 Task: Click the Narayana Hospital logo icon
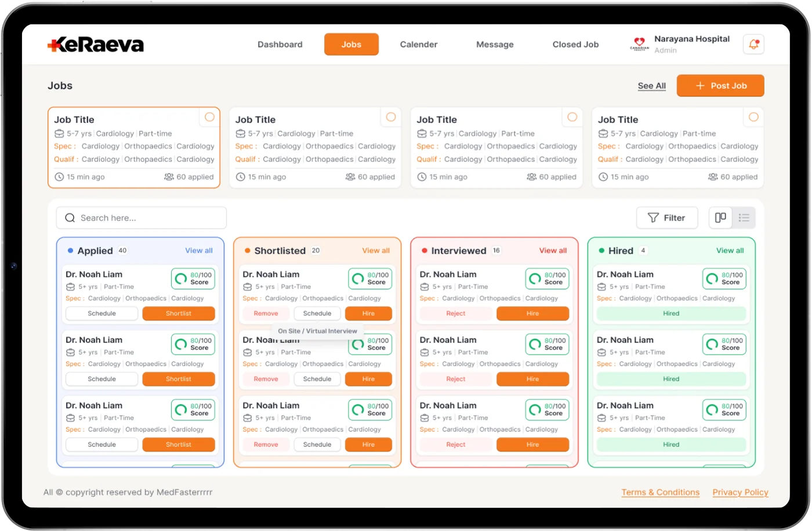[640, 44]
